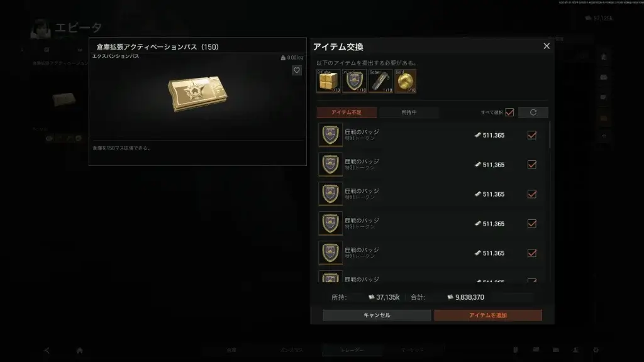Click the item list vertical scrollbar
Viewport: 644px width, 362px height.
(x=550, y=136)
